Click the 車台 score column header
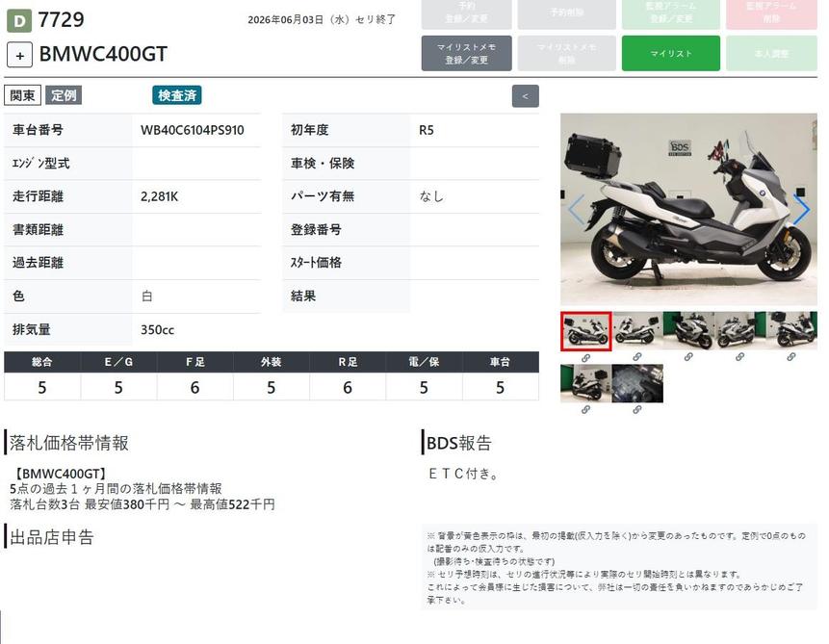 [500, 362]
